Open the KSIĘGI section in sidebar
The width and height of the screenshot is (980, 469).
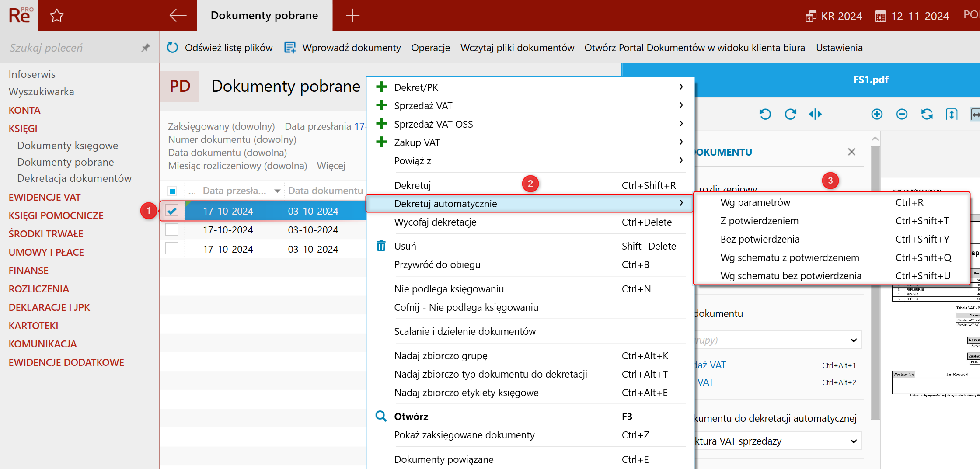23,129
